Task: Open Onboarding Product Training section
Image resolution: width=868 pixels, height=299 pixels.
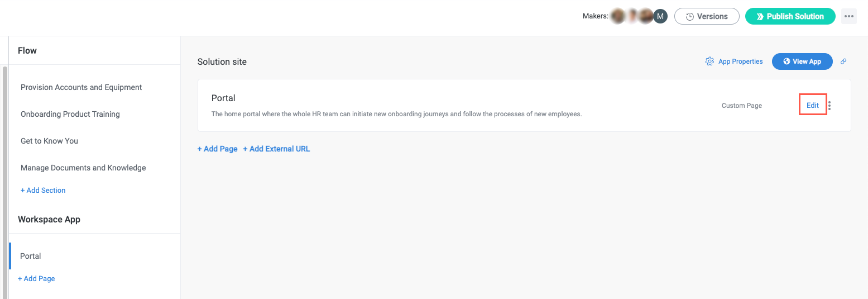Action: point(70,114)
